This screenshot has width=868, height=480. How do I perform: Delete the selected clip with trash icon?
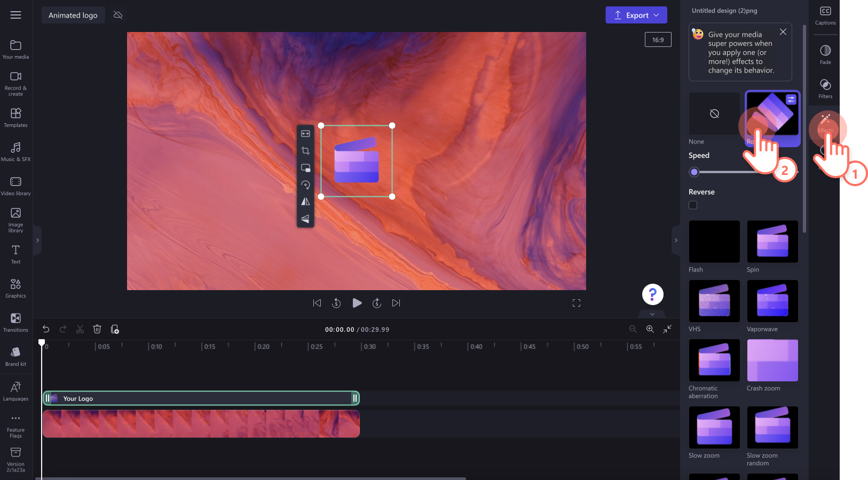point(97,329)
